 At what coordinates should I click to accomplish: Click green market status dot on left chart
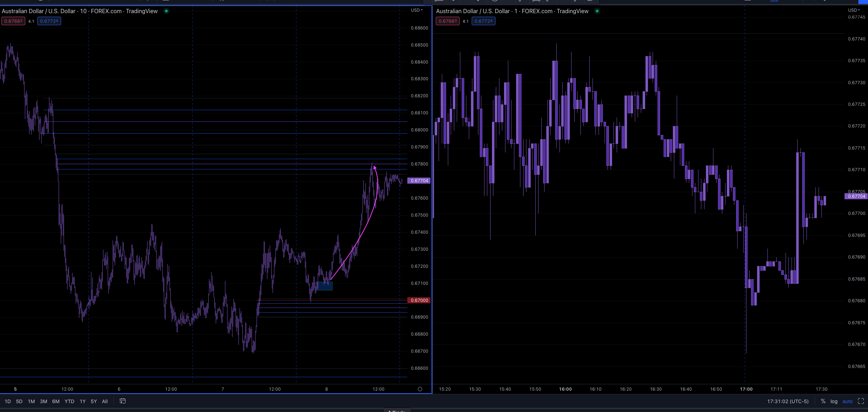point(166,11)
